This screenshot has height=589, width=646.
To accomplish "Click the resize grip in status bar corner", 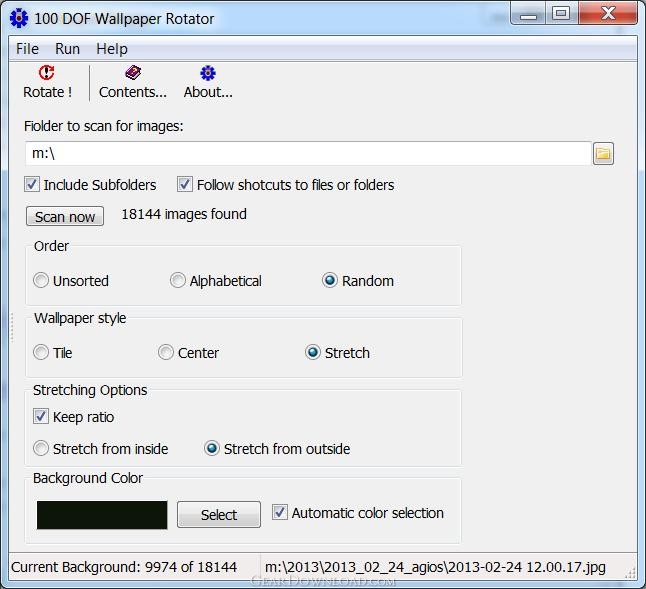I will click(630, 573).
